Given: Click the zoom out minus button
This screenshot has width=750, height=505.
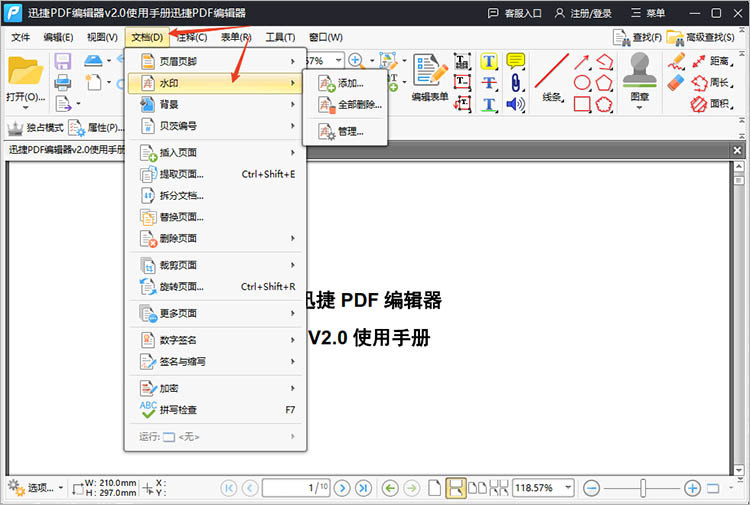Looking at the screenshot, I should pos(592,488).
